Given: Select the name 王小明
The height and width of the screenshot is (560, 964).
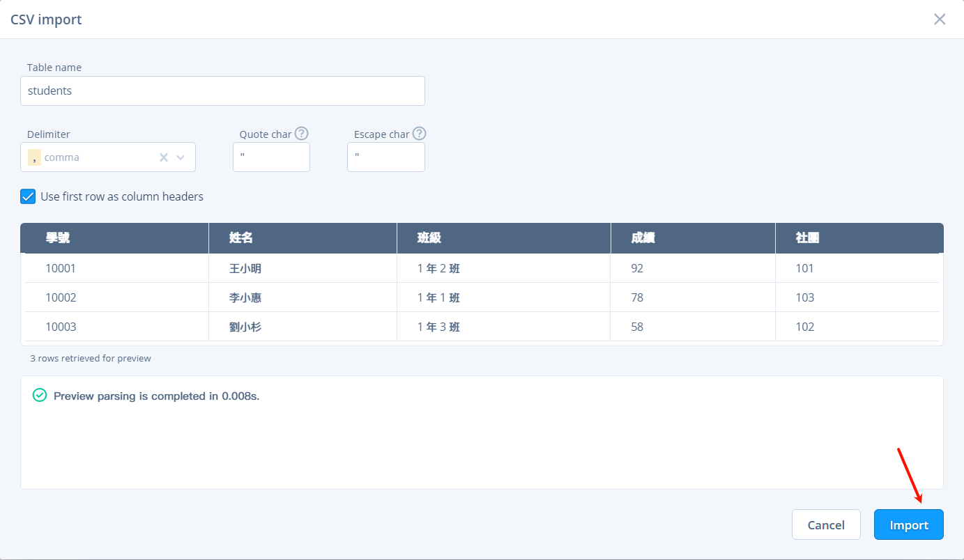Looking at the screenshot, I should [245, 268].
